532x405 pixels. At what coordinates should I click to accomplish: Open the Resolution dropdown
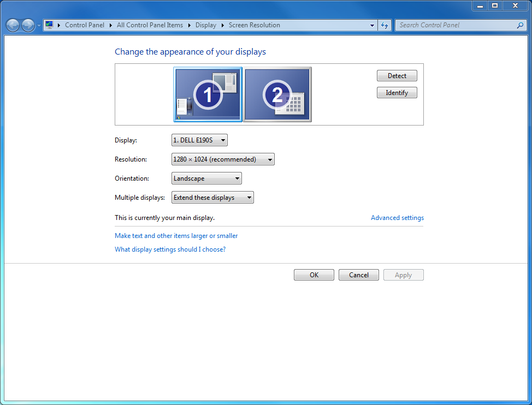[223, 159]
